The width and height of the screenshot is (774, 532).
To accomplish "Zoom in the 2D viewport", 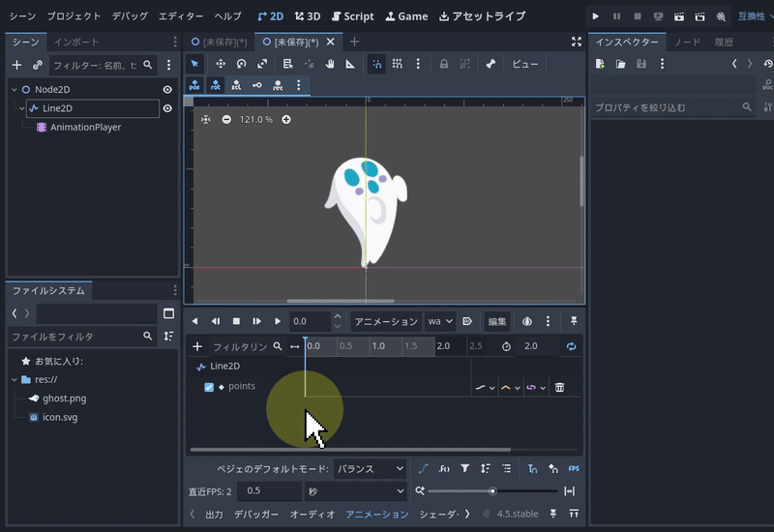I will (x=285, y=119).
